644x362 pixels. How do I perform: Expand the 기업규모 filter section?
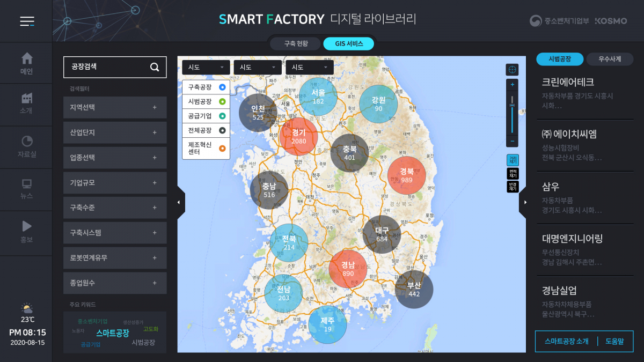(x=115, y=182)
